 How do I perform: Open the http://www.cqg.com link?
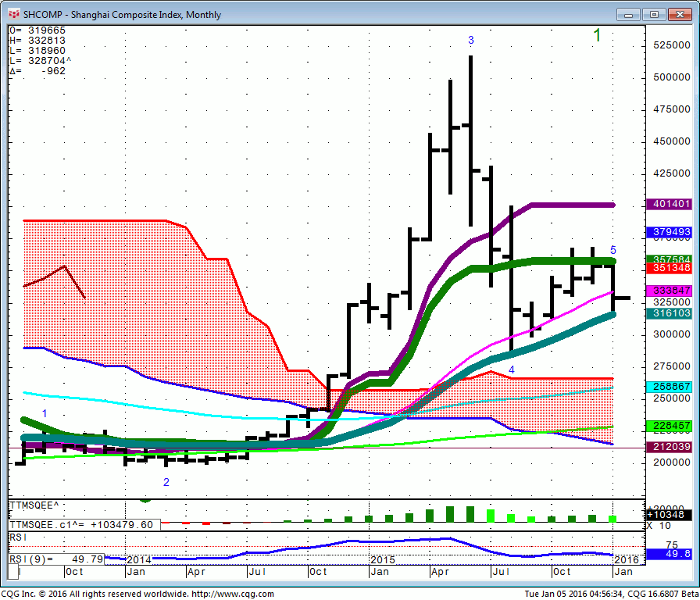pyautogui.click(x=233, y=594)
